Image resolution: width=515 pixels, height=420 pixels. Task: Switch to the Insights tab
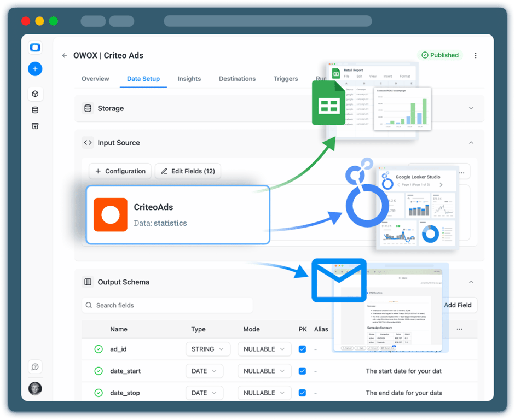coord(189,79)
